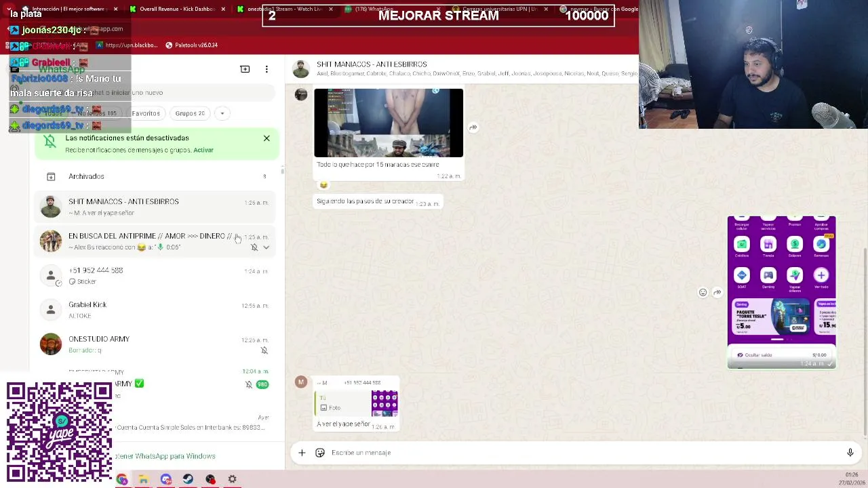Click the chat list scrollbar
The height and width of the screenshot is (488, 868).
(x=282, y=171)
